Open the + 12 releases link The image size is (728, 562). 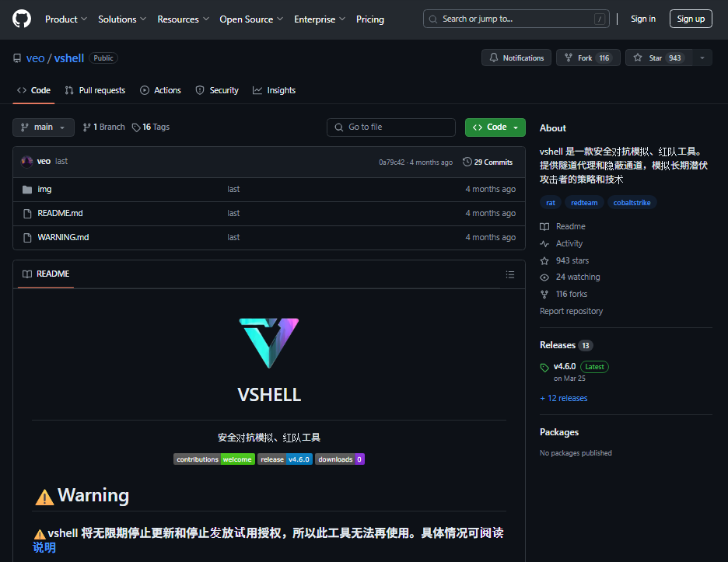(x=563, y=398)
